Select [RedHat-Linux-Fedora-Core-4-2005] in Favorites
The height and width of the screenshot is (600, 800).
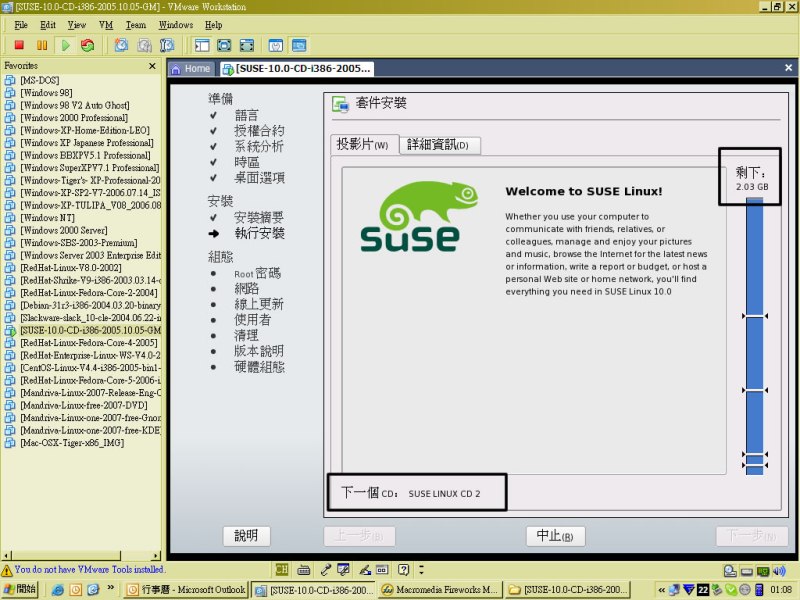point(89,343)
